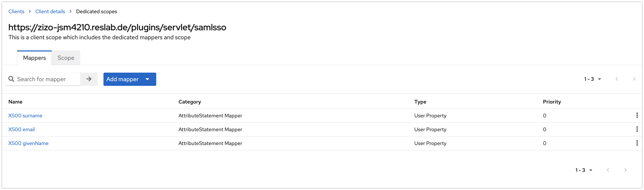Open the X500 givenName mapper link

pyautogui.click(x=28, y=143)
